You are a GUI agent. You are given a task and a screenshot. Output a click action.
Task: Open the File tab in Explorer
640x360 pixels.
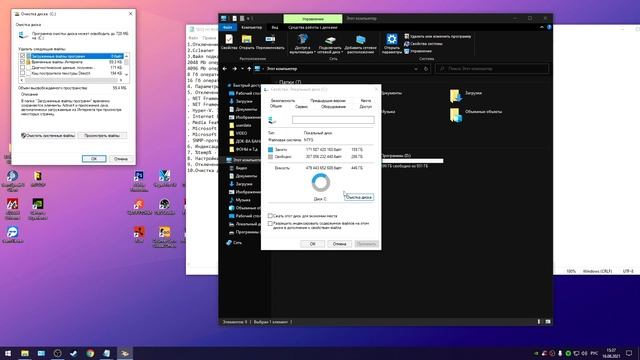coord(228,27)
